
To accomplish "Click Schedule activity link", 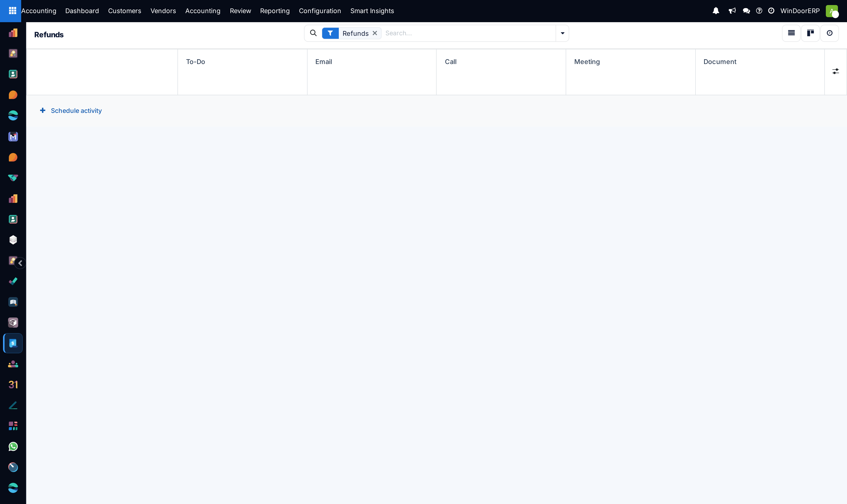I will (x=76, y=111).
